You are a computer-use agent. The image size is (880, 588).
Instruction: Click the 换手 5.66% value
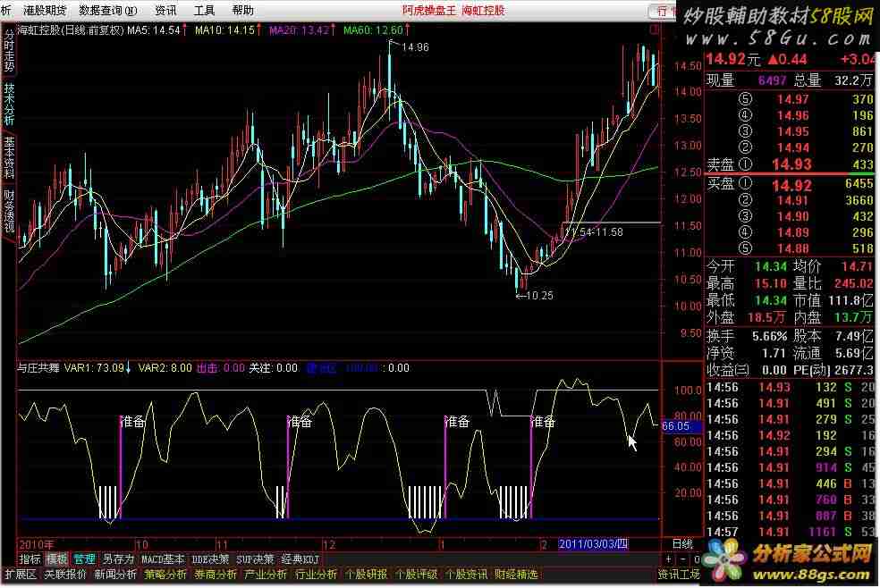tap(769, 336)
